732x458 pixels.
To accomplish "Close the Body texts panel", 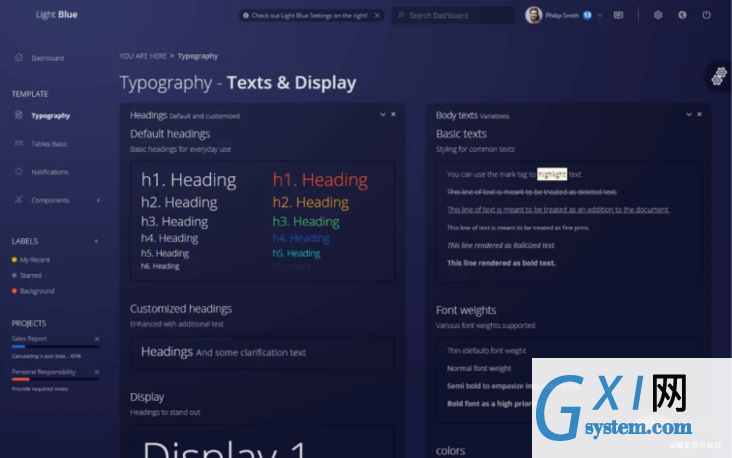I will tap(699, 114).
